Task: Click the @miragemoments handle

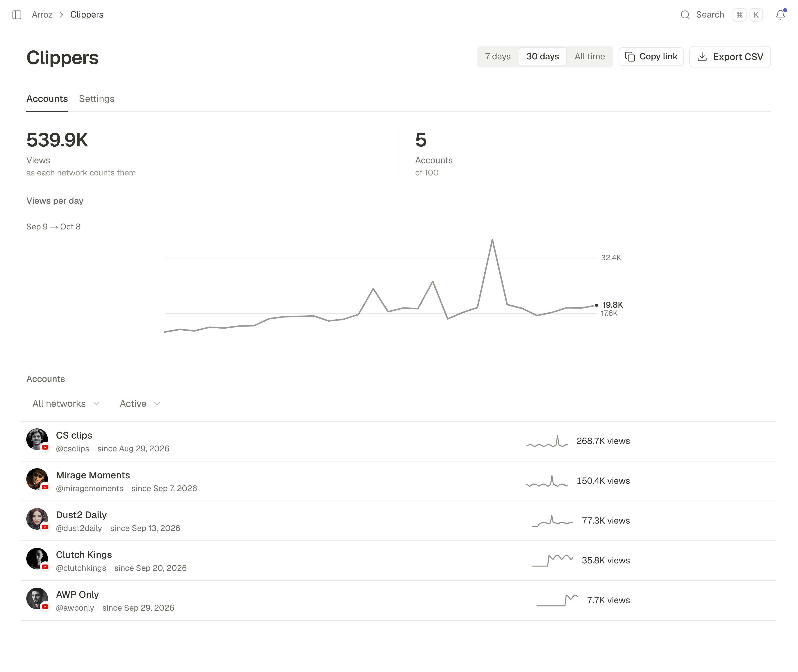Action: coord(89,488)
